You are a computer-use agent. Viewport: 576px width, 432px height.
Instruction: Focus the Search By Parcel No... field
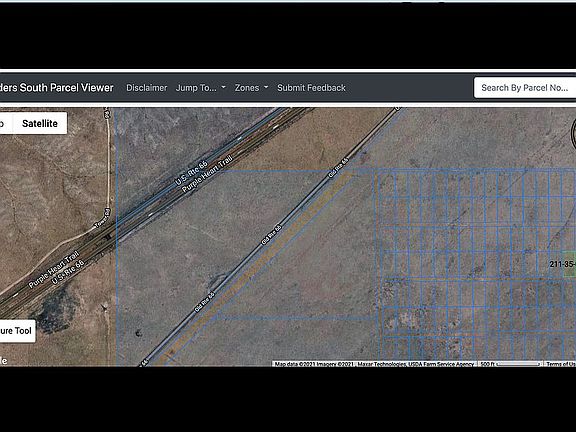[525, 87]
